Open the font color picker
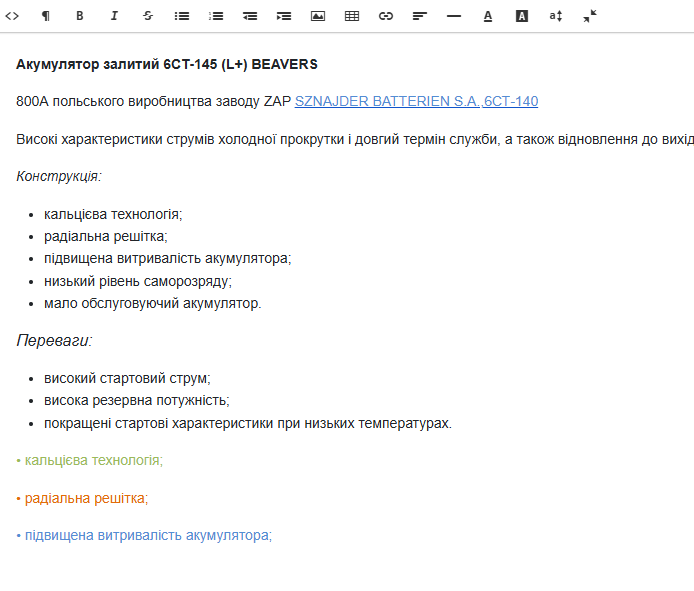 488,16
